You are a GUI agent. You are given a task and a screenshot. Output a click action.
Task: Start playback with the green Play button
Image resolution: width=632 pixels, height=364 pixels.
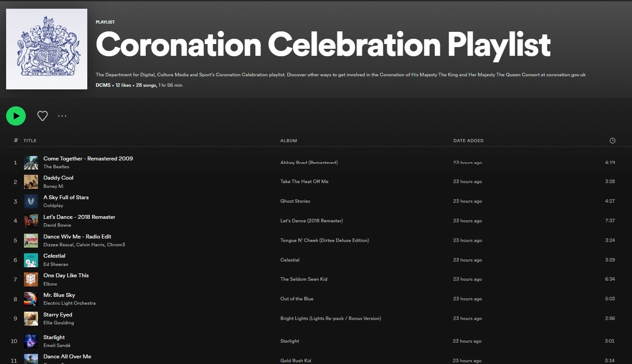[16, 116]
